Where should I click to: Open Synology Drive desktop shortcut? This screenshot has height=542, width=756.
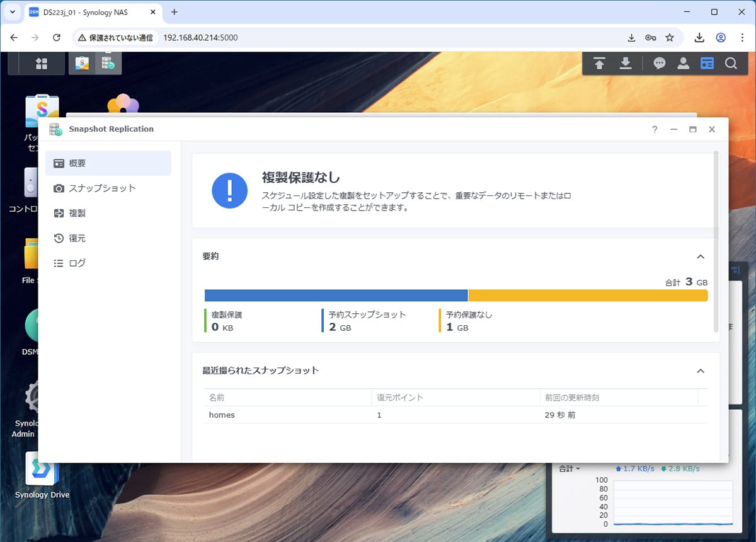(42, 474)
